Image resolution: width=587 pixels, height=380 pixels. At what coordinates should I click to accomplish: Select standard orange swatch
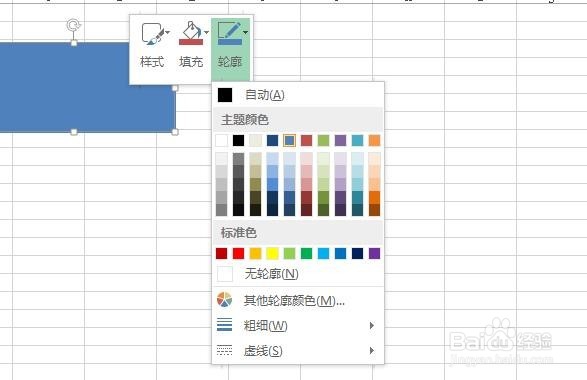256,253
